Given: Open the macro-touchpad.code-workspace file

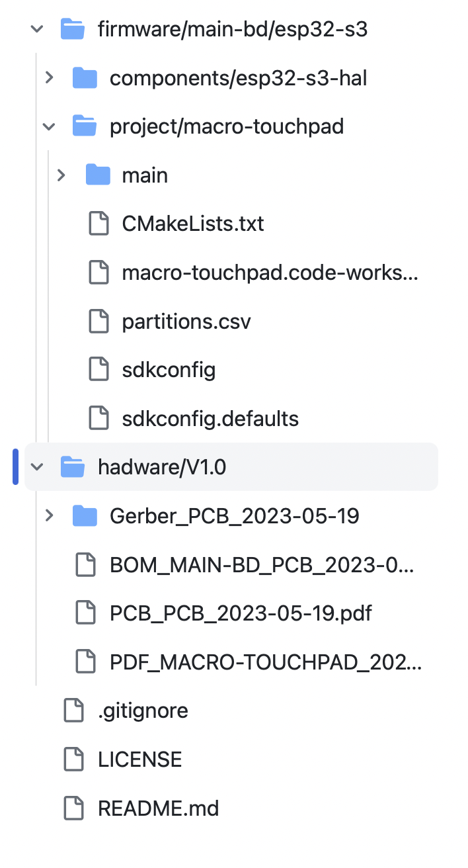Looking at the screenshot, I should (270, 273).
